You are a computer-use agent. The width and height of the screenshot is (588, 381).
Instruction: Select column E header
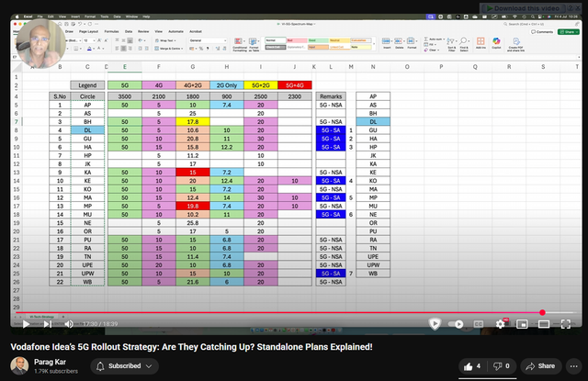click(125, 67)
